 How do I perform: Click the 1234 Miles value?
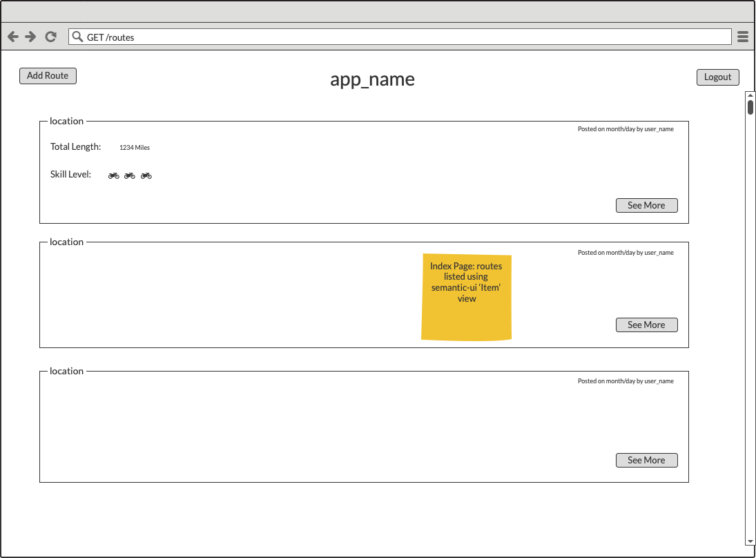135,148
